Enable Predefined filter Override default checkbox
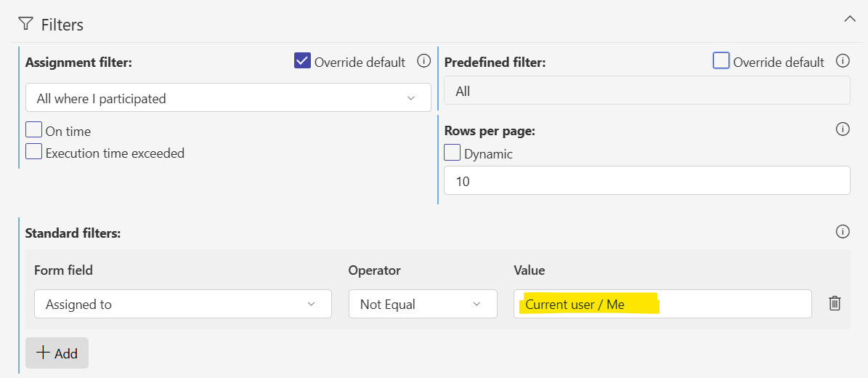 [x=721, y=61]
